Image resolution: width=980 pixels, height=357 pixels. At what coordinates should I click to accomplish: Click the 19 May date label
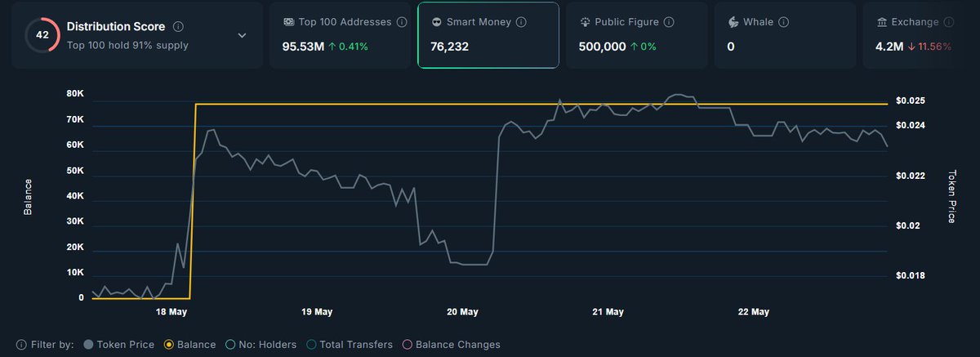coord(317,312)
